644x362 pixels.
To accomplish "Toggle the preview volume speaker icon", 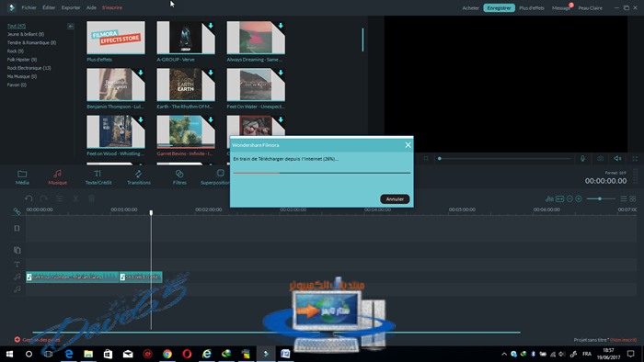I will click(617, 158).
